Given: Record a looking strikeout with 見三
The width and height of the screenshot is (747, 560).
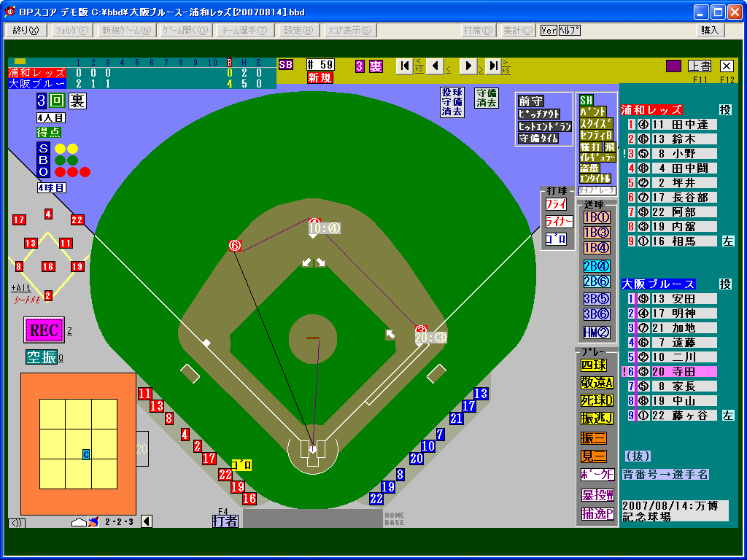Looking at the screenshot, I should [x=594, y=456].
